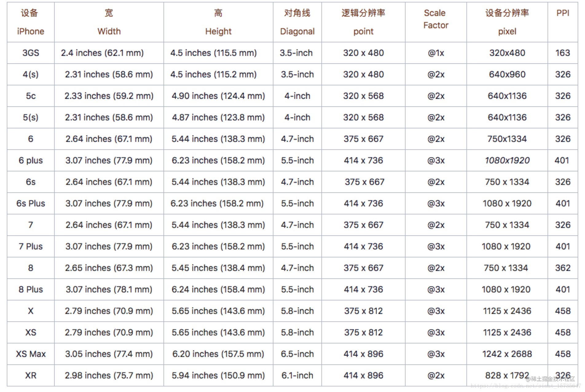Image resolution: width=585 pixels, height=392 pixels.
Task: Click the italic '1080x1920' pixel cell
Action: (507, 160)
